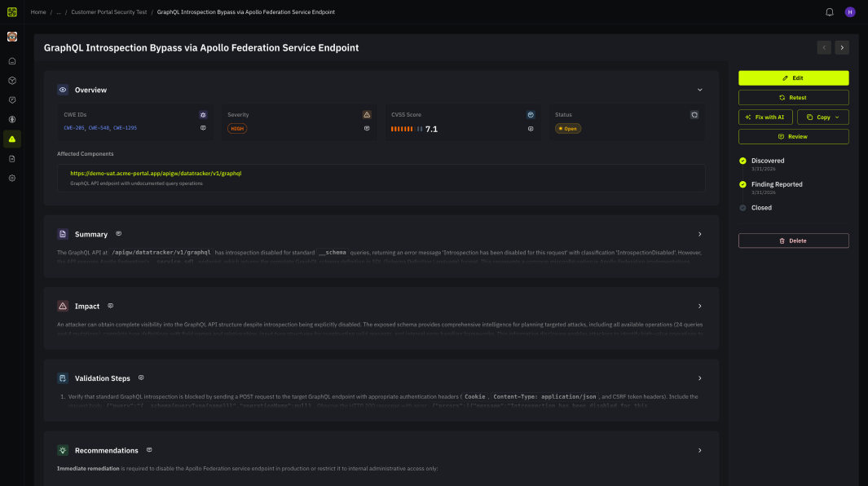
Task: Select the highlighted warning findings sidebar icon
Action: point(12,139)
